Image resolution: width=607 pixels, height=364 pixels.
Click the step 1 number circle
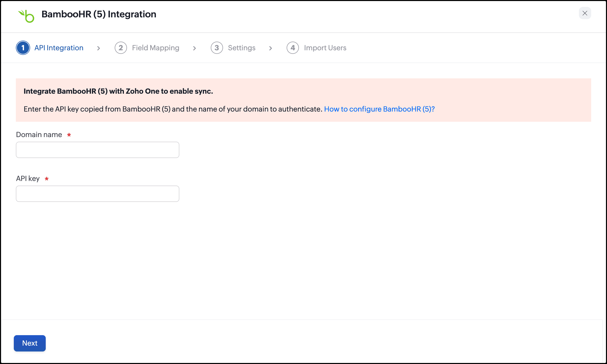point(23,48)
